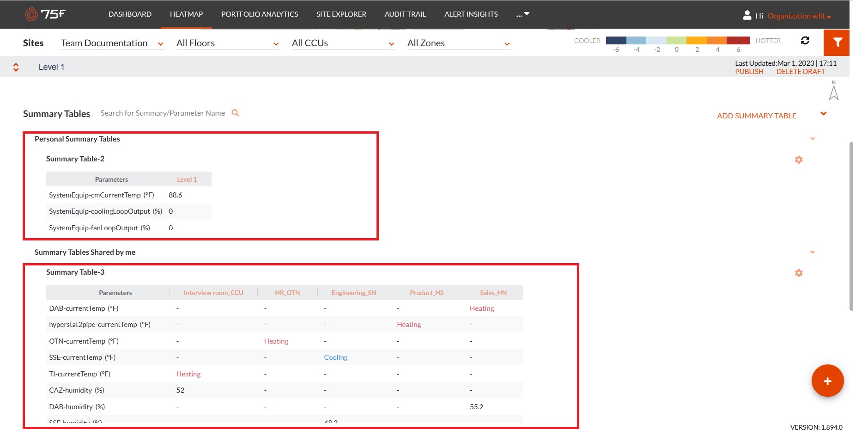Screen dimensions: 868x431
Task: Click the search magnifier icon
Action: (235, 113)
